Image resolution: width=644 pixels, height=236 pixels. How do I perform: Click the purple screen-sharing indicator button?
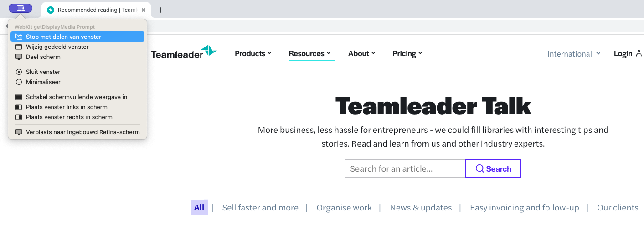click(21, 8)
